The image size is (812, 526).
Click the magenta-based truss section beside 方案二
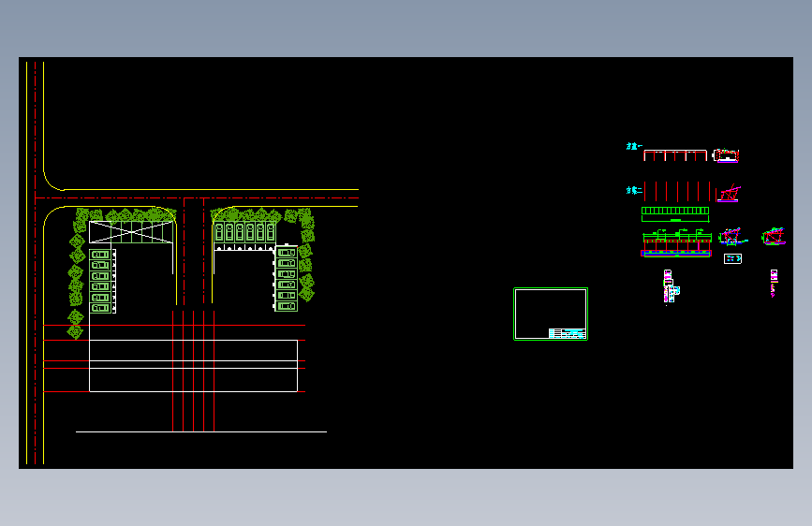point(729,193)
